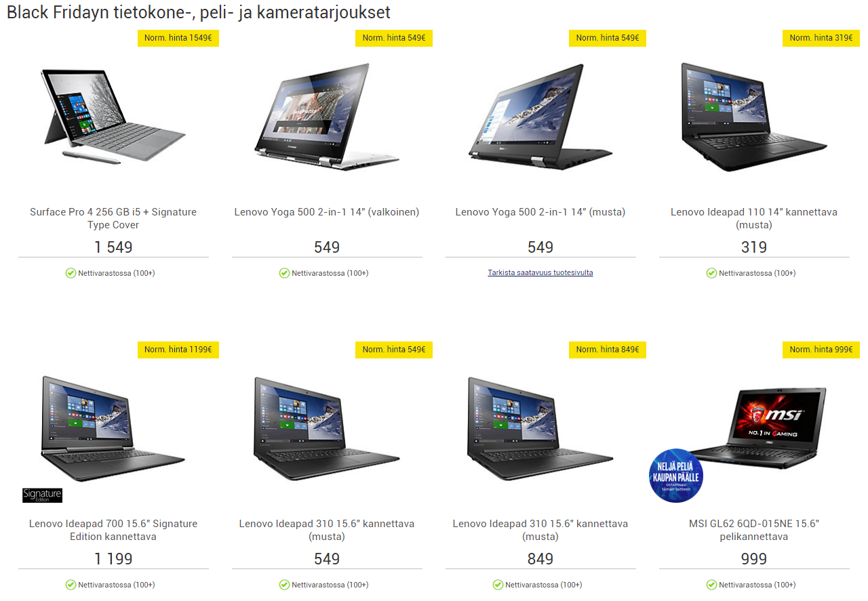The image size is (868, 601).
Task: Click green stock checkmark under 849 Ideapad 310
Action: [498, 585]
